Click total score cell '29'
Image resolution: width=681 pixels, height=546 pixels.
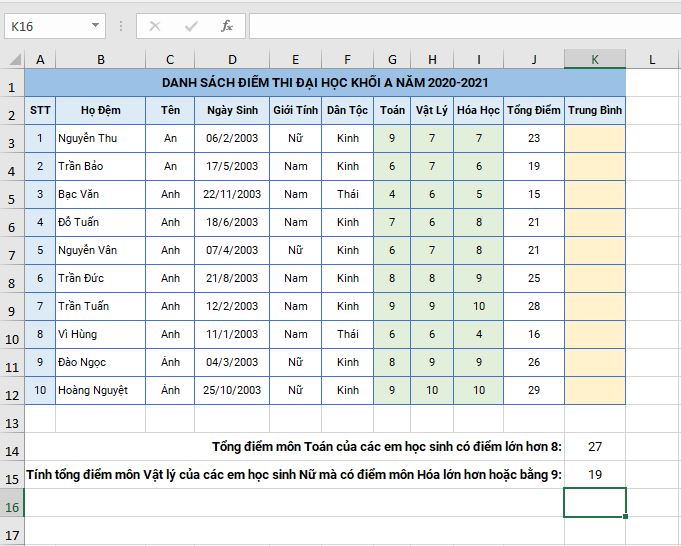(x=534, y=390)
